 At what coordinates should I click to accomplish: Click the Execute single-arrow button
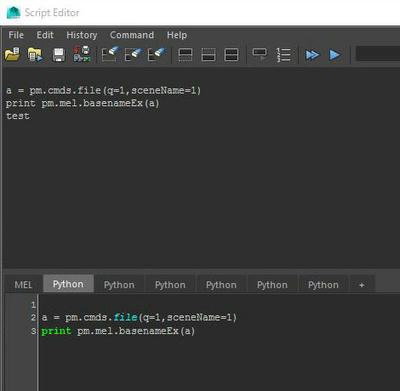pyautogui.click(x=334, y=55)
